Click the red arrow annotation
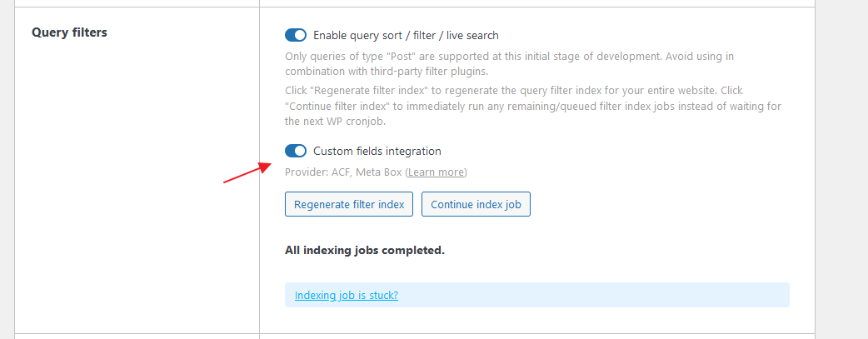The height and width of the screenshot is (339, 868). [247, 173]
